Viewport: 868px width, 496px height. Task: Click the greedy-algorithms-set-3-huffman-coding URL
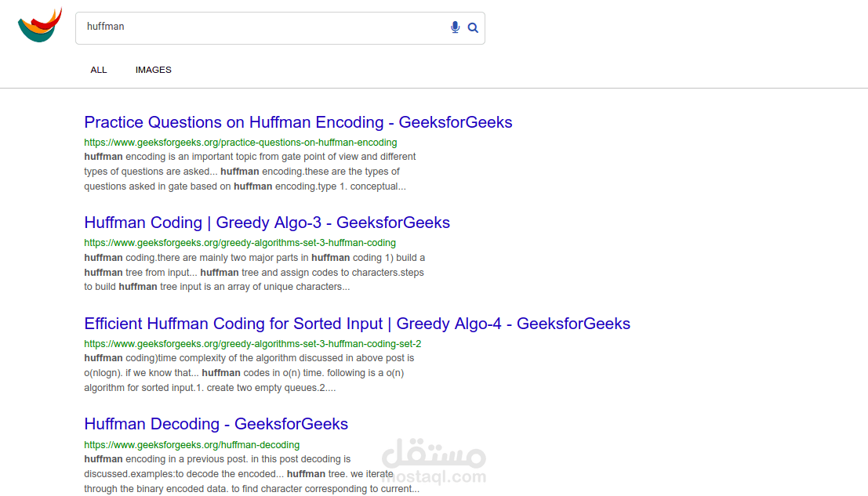[240, 243]
